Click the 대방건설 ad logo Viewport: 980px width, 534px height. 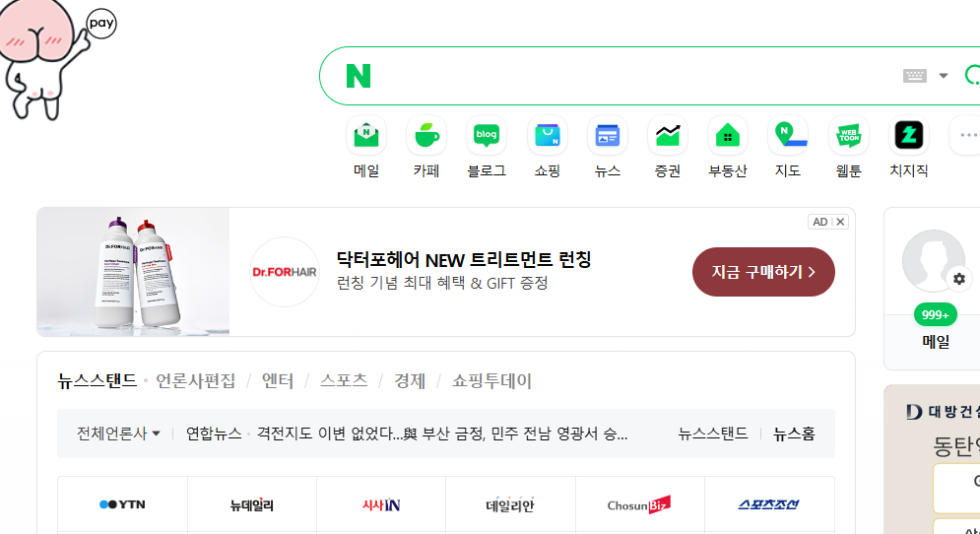[943, 412]
